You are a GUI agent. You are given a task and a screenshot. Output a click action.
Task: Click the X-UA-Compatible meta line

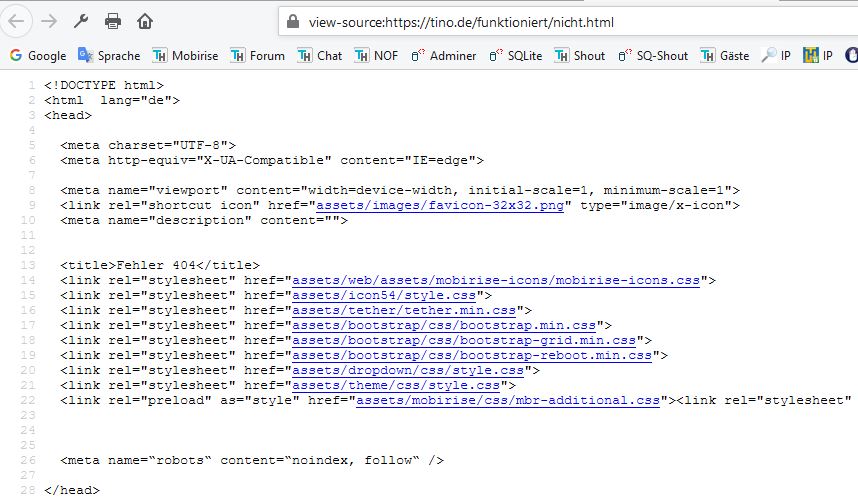point(272,160)
